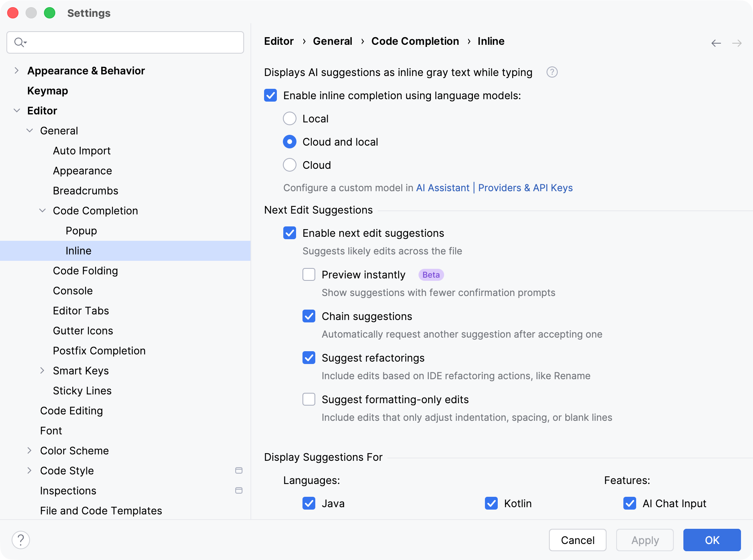Uncheck the Java language checkbox

[309, 503]
